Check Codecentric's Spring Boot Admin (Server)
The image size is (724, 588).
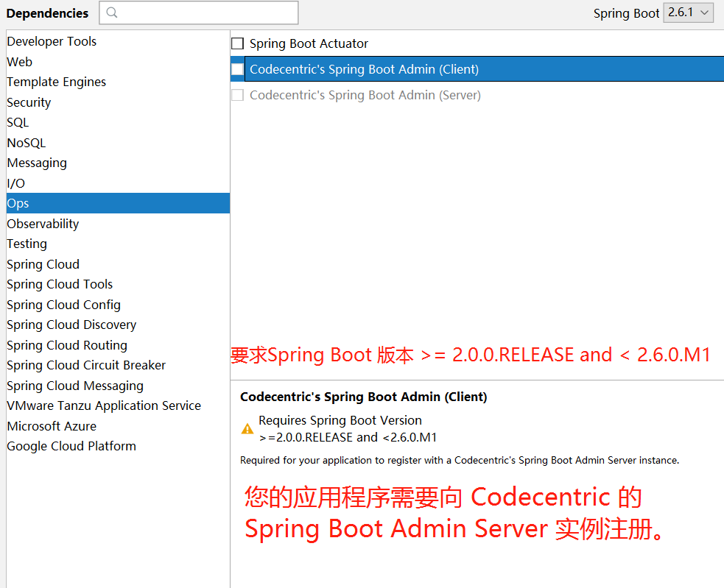[x=237, y=95]
